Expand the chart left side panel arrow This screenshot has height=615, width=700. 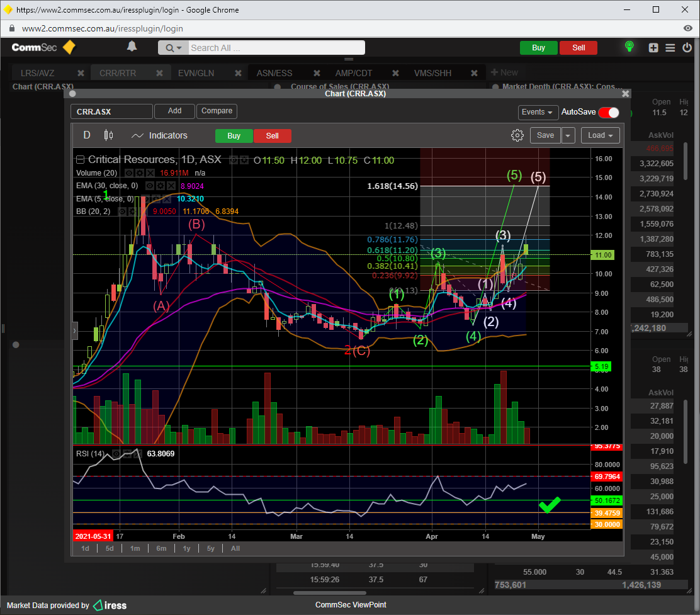coord(74,331)
